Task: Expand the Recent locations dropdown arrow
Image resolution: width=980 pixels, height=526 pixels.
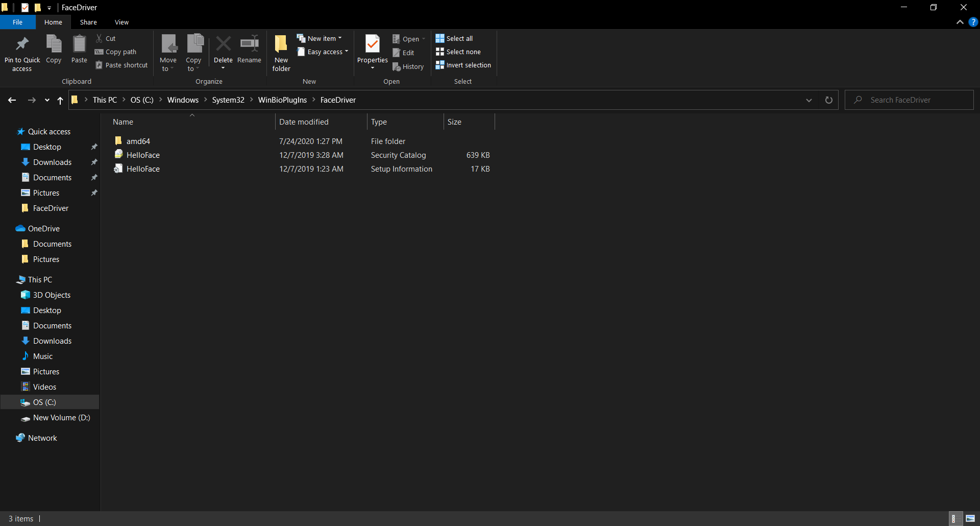Action: click(x=47, y=100)
